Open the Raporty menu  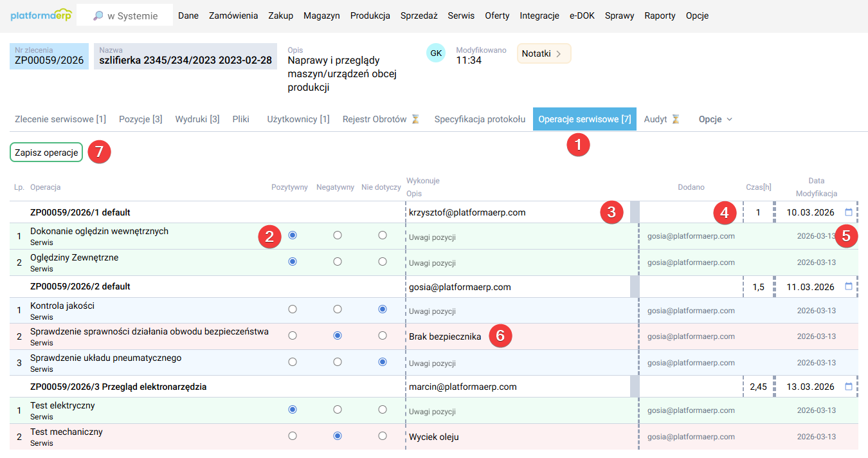tap(660, 15)
